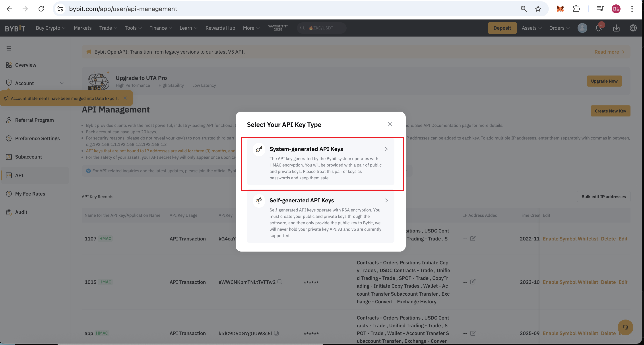Open MetaMask browser extension
Image resolution: width=644 pixels, height=345 pixels.
click(560, 9)
